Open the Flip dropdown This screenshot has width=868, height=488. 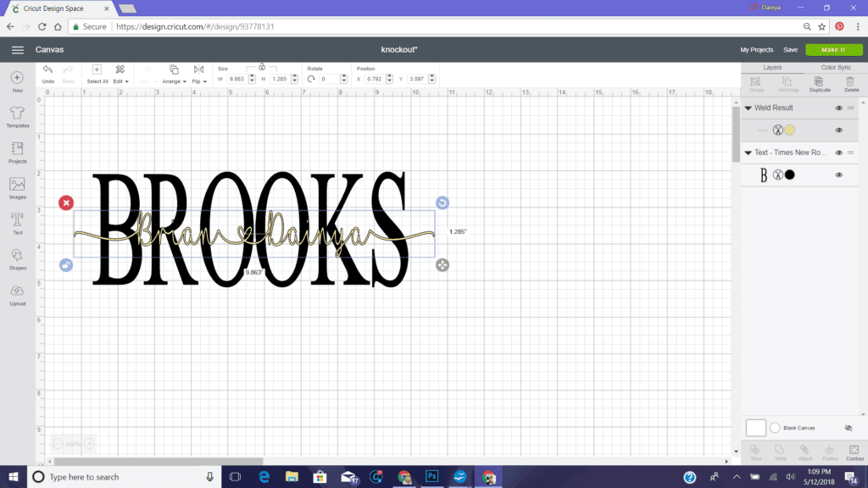[x=198, y=74]
